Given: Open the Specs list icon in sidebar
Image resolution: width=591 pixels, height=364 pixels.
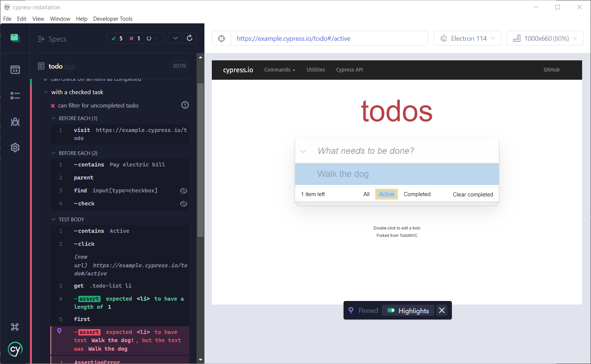Looking at the screenshot, I should [15, 70].
